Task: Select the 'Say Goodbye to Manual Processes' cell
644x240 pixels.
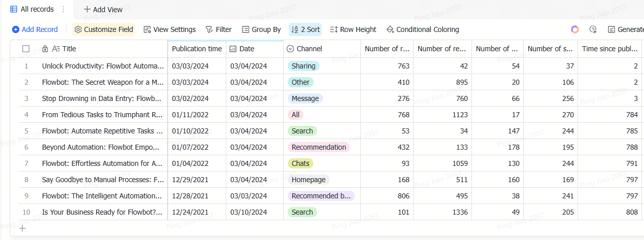Action: click(103, 180)
